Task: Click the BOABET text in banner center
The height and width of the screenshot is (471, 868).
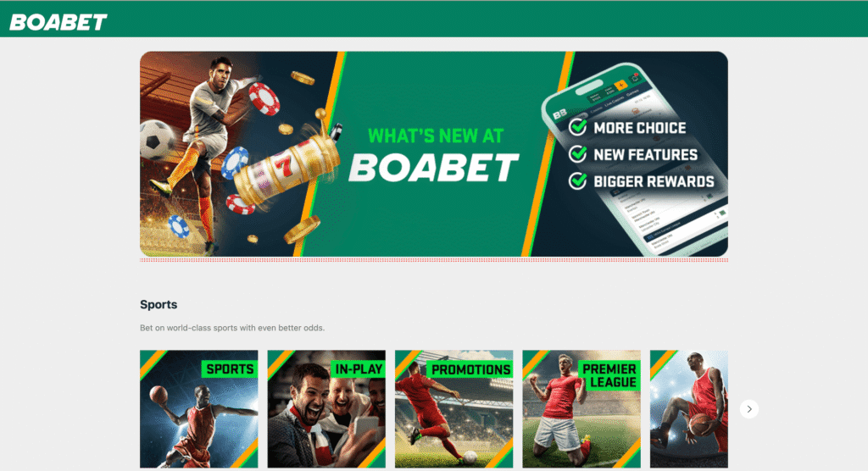Action: click(x=434, y=168)
